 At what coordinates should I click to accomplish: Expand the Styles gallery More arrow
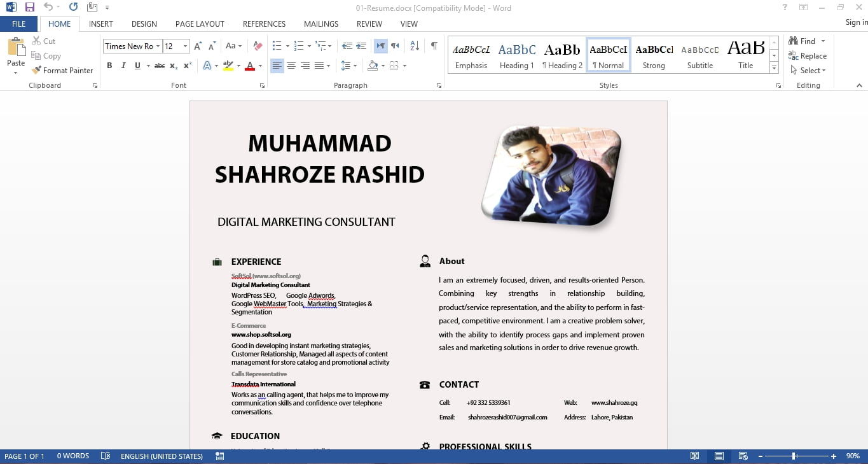tap(774, 67)
